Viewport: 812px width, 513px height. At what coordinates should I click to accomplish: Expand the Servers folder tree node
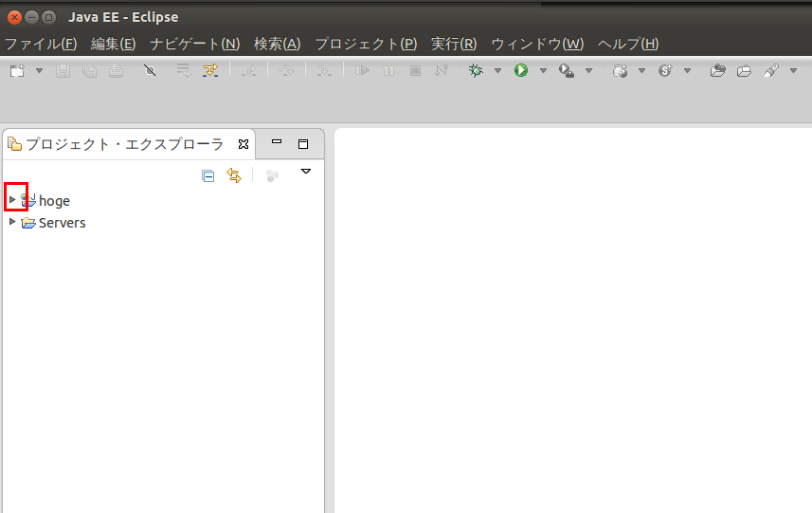(12, 221)
